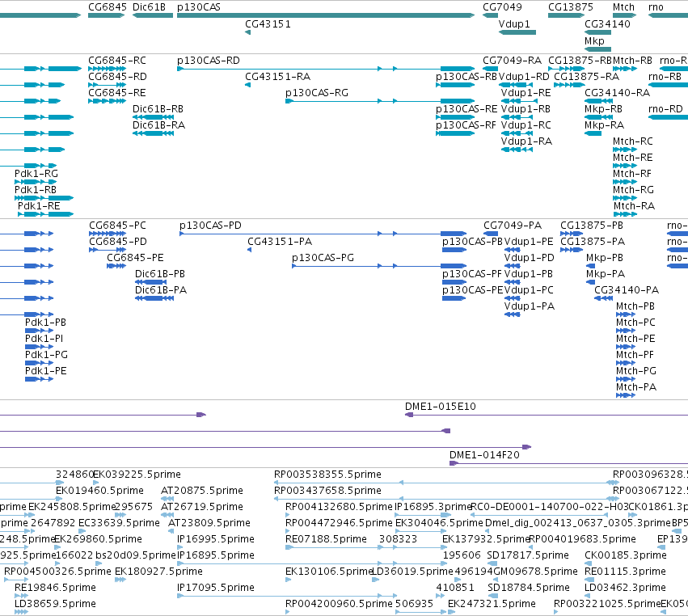Click transcript Pdk1-RG

[36, 182]
